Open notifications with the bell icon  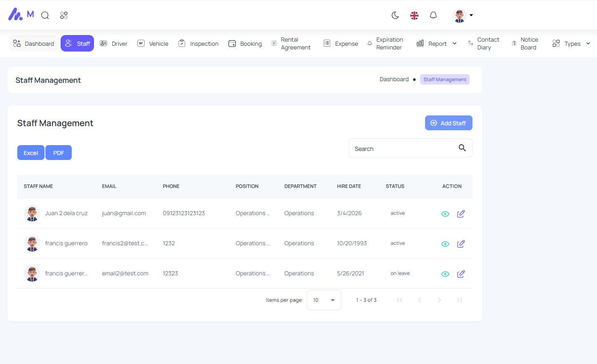[433, 15]
